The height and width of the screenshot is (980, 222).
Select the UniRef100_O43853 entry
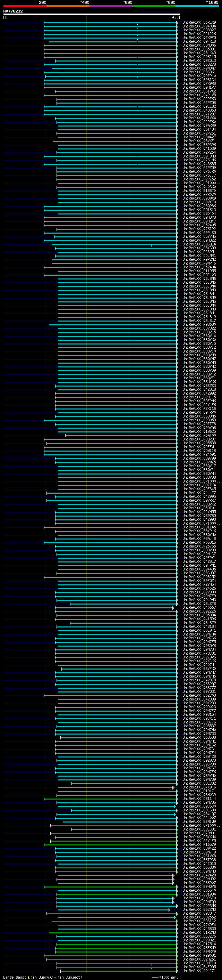[199, 110]
